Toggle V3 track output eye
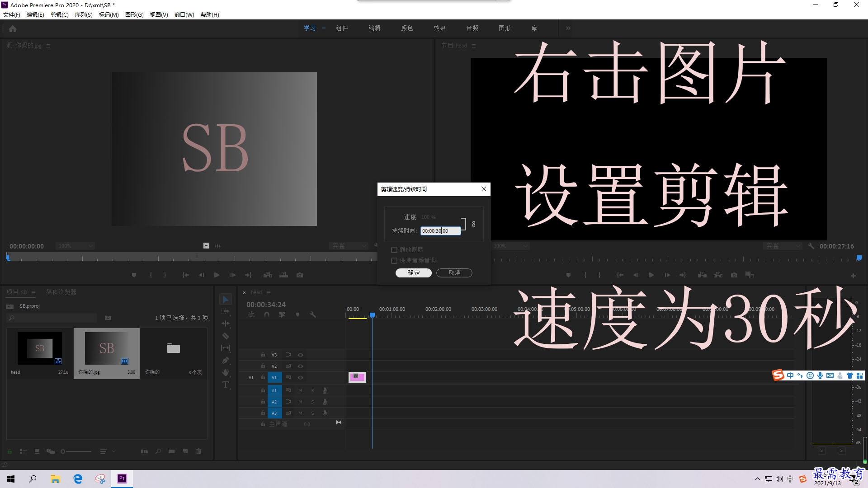The height and width of the screenshot is (488, 868). [x=300, y=355]
